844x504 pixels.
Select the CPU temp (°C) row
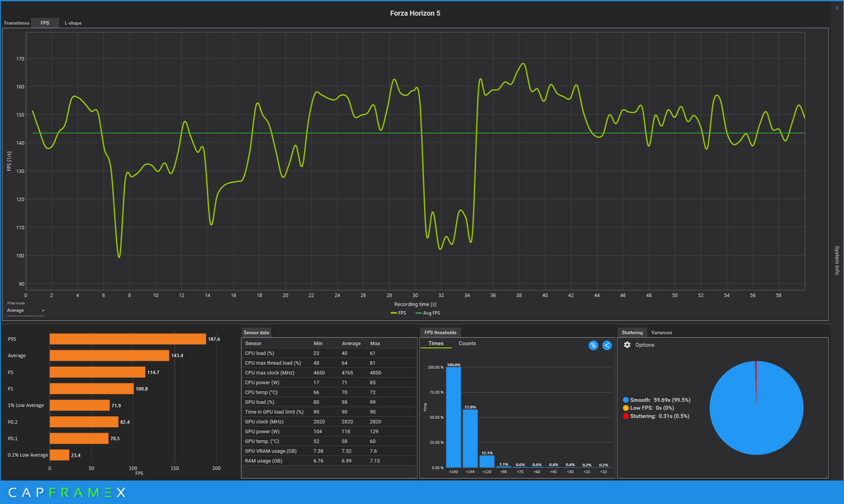[329, 392]
